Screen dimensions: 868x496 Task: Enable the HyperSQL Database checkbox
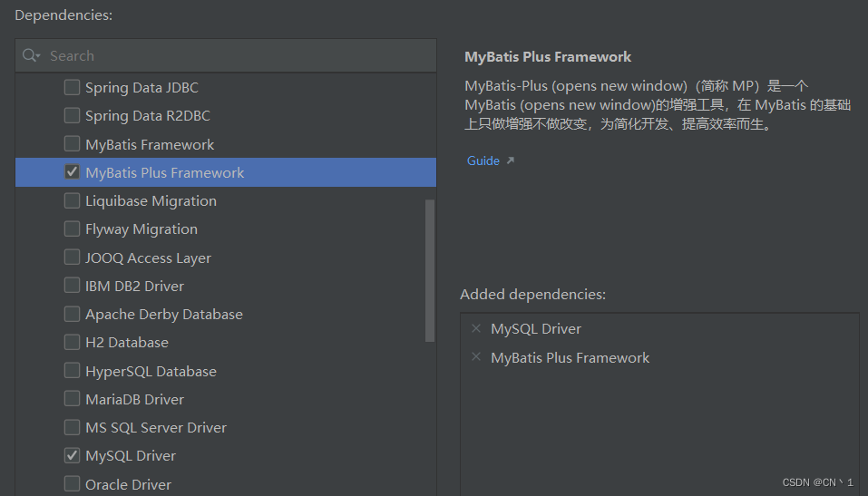pos(72,370)
